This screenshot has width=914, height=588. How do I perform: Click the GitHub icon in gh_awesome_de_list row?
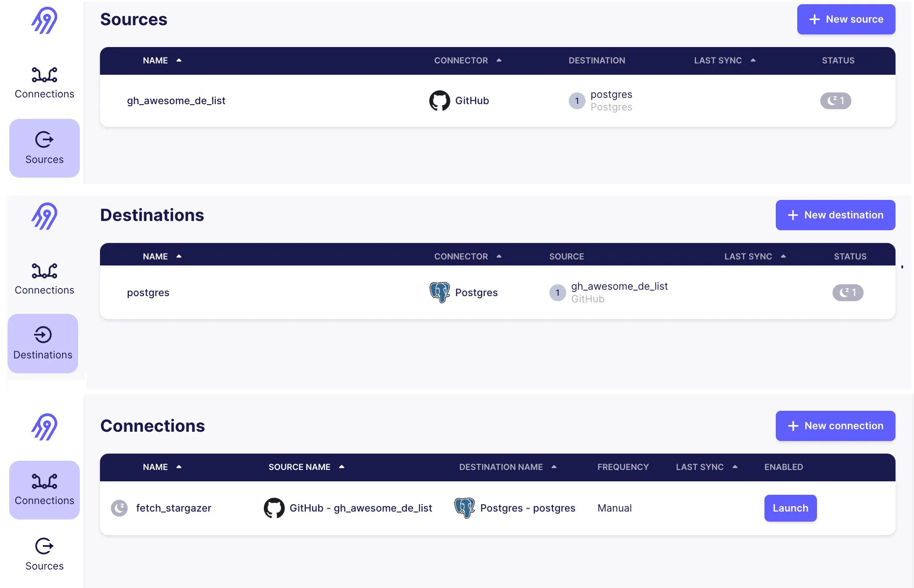click(x=439, y=101)
